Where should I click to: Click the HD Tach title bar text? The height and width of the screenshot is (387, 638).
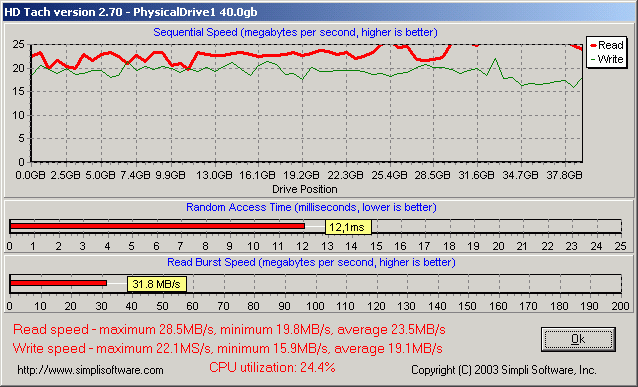pyautogui.click(x=131, y=12)
